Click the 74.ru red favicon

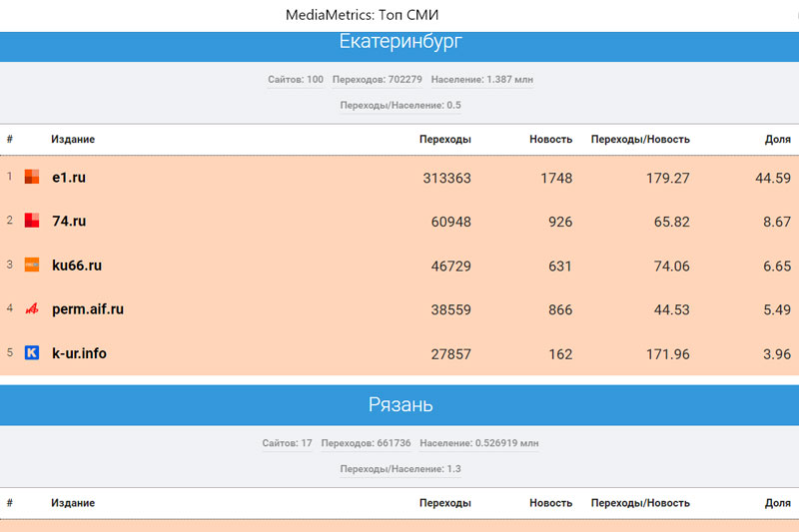click(32, 221)
